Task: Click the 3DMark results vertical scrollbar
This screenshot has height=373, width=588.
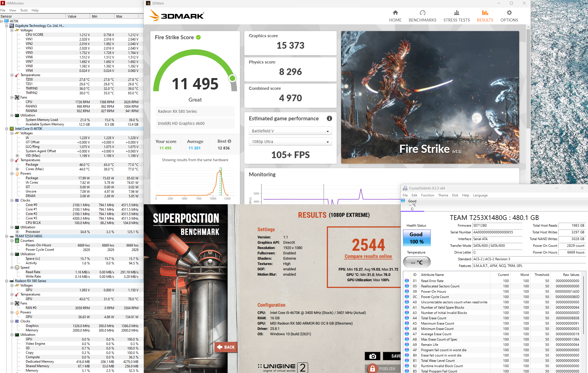Action: 528,78
